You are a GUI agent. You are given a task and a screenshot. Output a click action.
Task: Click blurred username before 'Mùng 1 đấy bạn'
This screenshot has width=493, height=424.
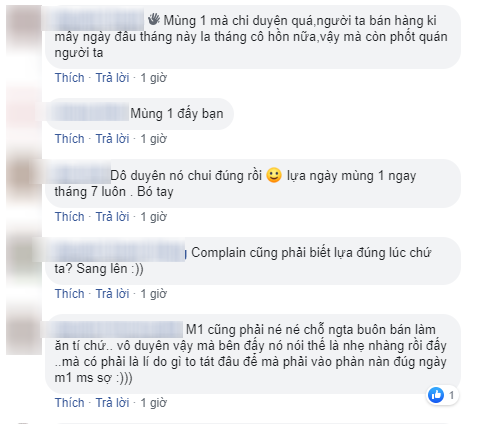(x=89, y=113)
